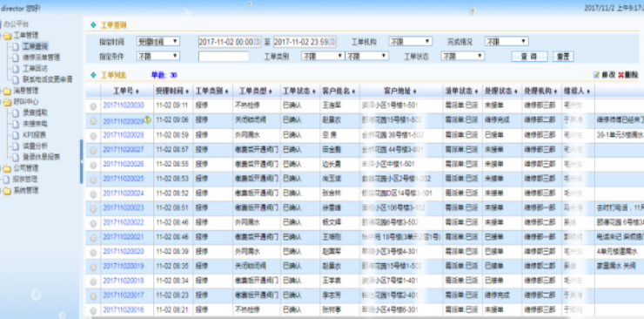Click the red 删除 delete icon
644x319 pixels.
click(x=621, y=75)
